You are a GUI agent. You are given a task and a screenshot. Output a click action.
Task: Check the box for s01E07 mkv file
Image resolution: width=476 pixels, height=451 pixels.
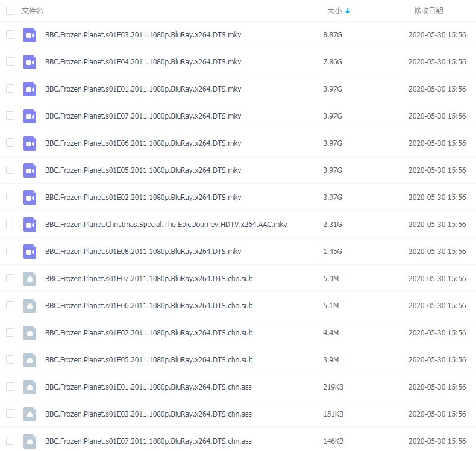[10, 116]
